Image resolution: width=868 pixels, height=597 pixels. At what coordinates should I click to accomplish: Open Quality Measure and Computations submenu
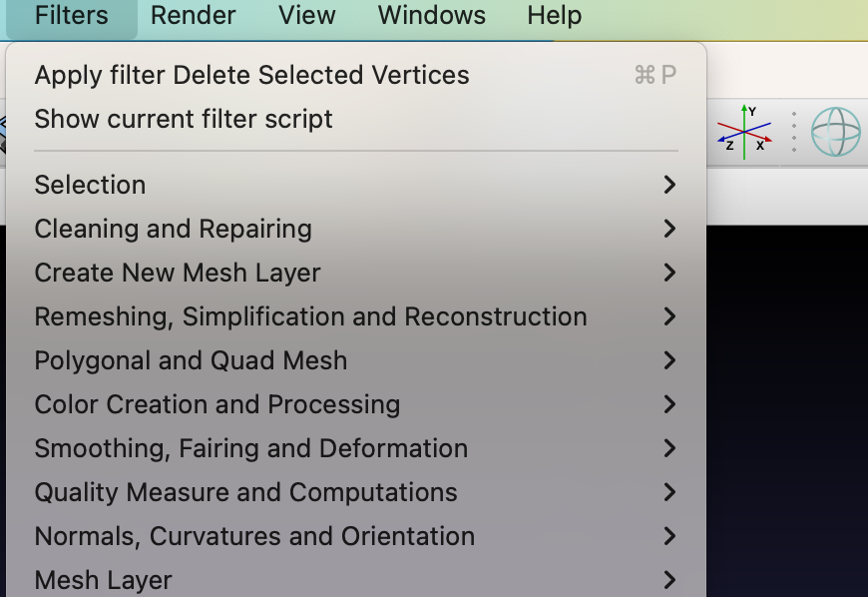(x=245, y=492)
